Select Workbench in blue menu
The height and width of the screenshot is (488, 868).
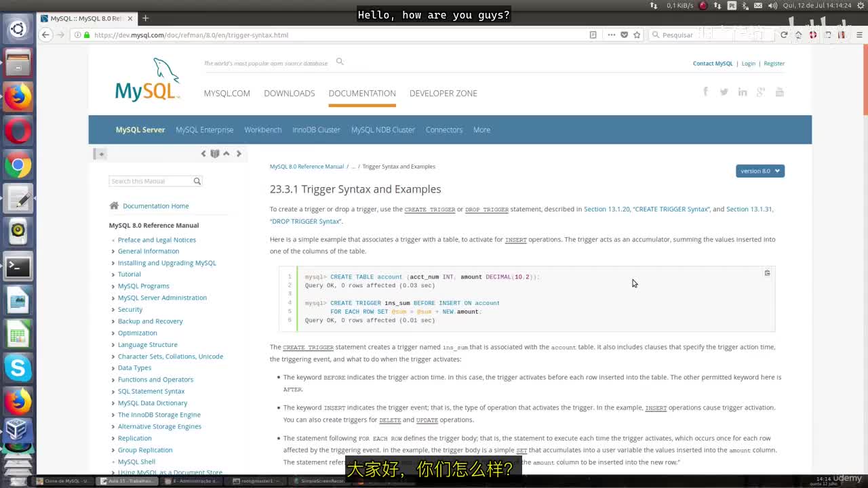coord(263,129)
